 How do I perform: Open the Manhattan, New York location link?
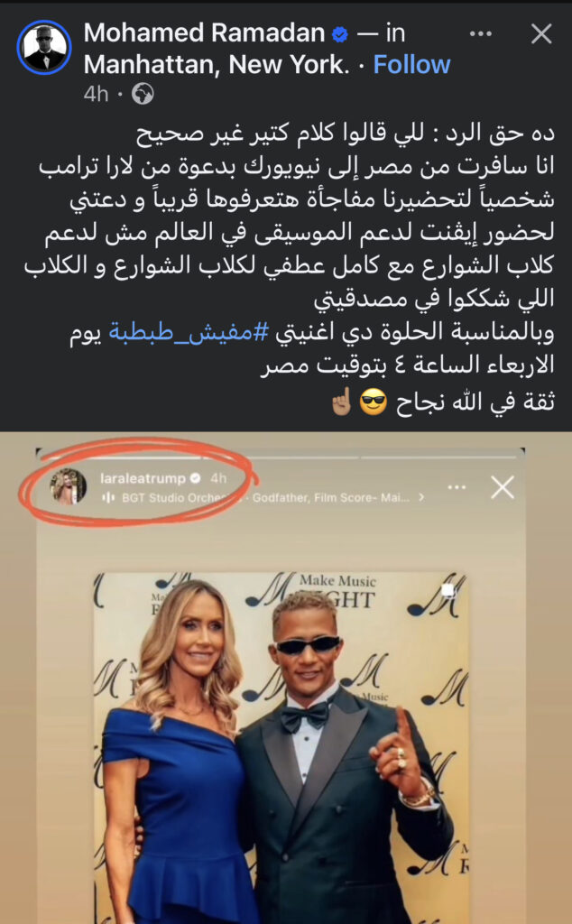(217, 64)
